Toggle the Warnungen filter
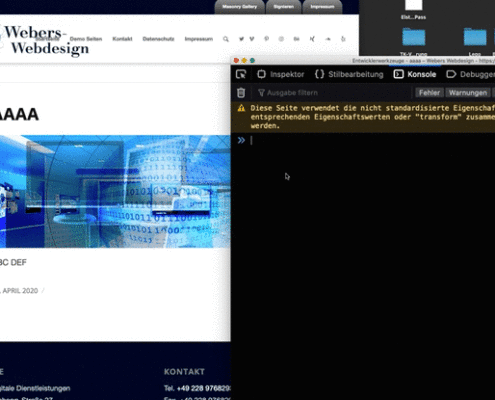 pyautogui.click(x=468, y=93)
